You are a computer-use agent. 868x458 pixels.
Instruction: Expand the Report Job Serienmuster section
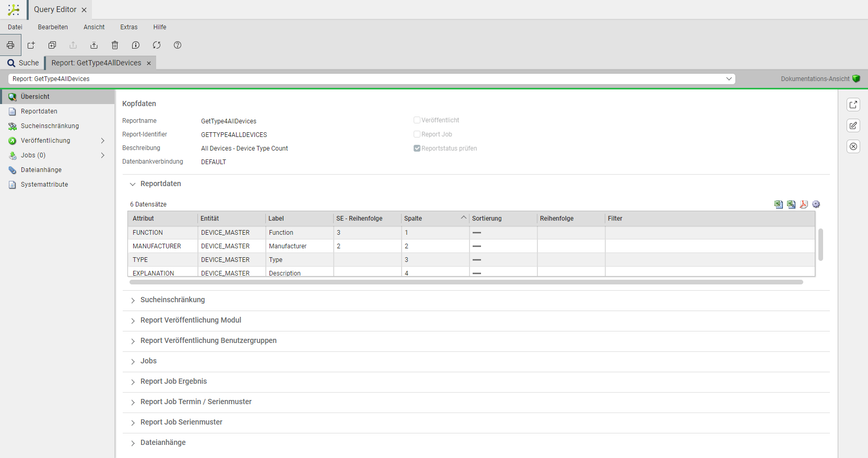[133, 422]
